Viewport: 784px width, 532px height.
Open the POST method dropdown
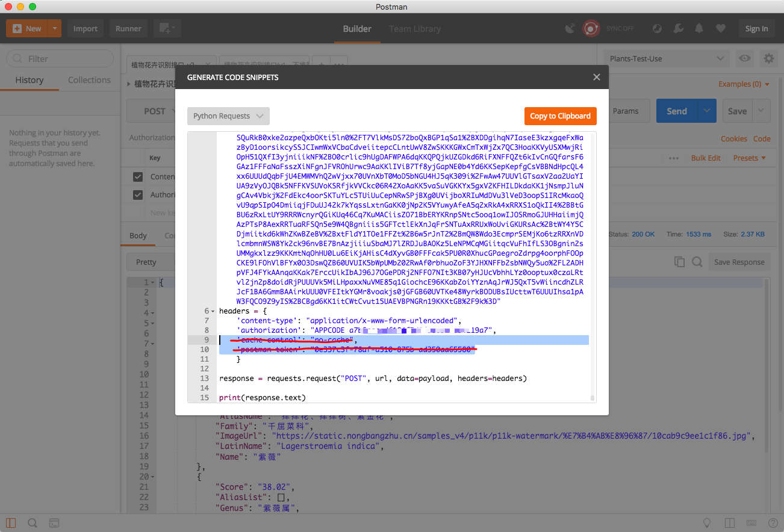tap(160, 111)
